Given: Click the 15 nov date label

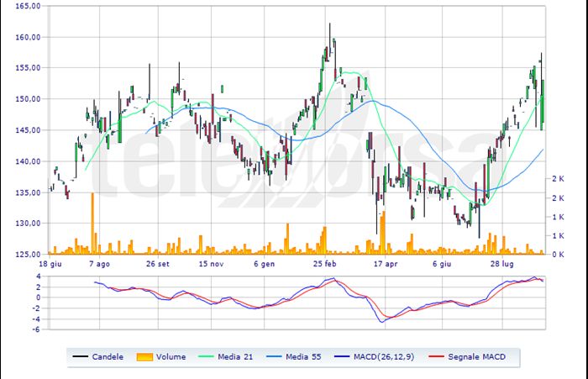Looking at the screenshot, I should tap(211, 264).
